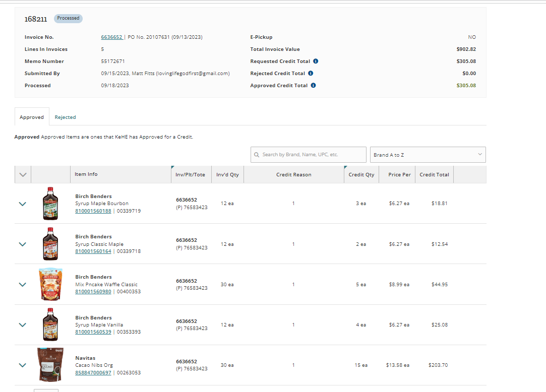The height and width of the screenshot is (392, 546).
Task: Click the Approved Credit Total info icon
Action: (x=314, y=85)
